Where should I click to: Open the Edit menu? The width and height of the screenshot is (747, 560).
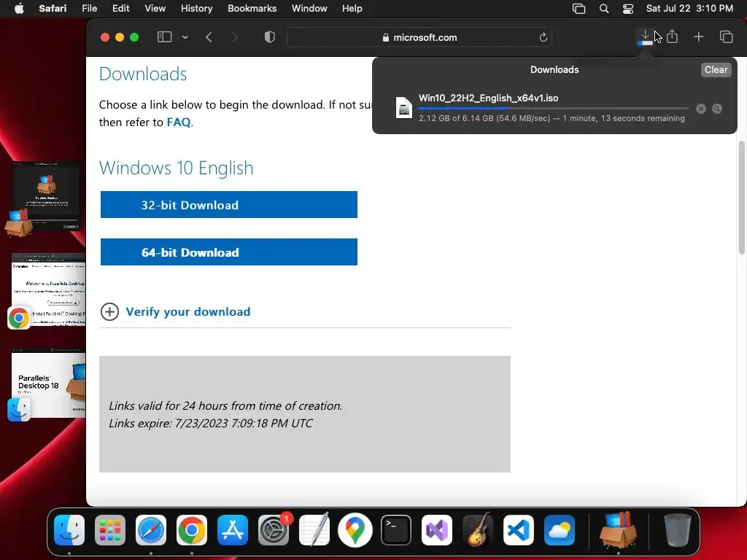pyautogui.click(x=120, y=9)
